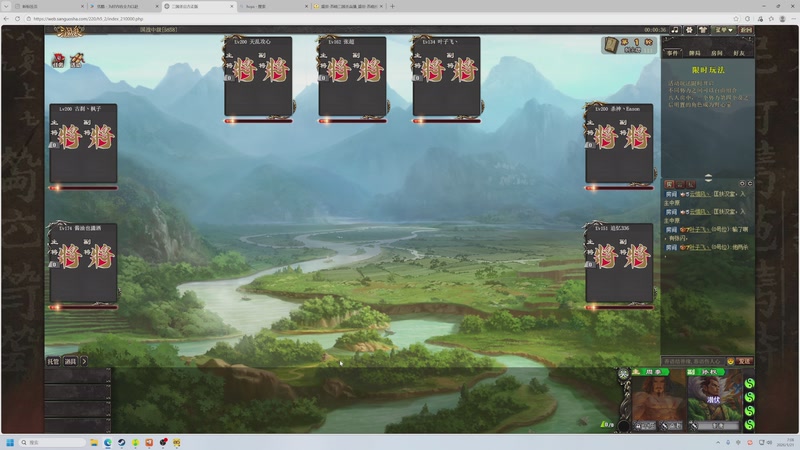The width and height of the screenshot is (800, 450).
Task: Switch to the 房间 tab
Action: [x=716, y=53]
